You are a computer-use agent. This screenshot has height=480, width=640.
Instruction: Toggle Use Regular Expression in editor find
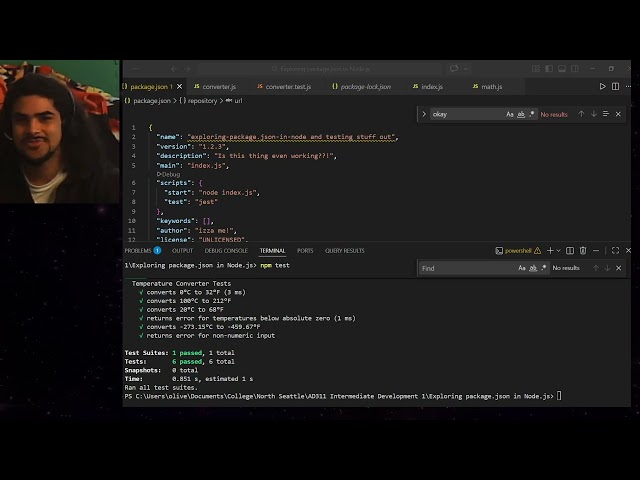tap(531, 114)
